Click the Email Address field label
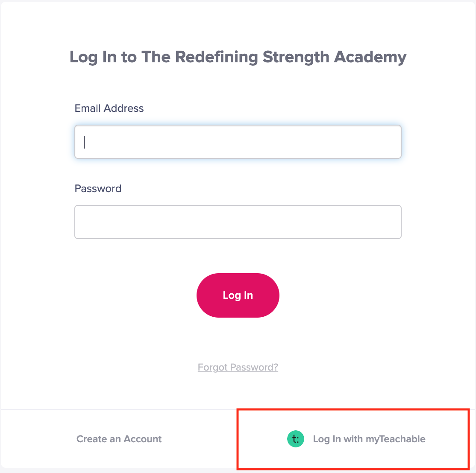Viewport: 476px width, 473px height. (x=109, y=108)
